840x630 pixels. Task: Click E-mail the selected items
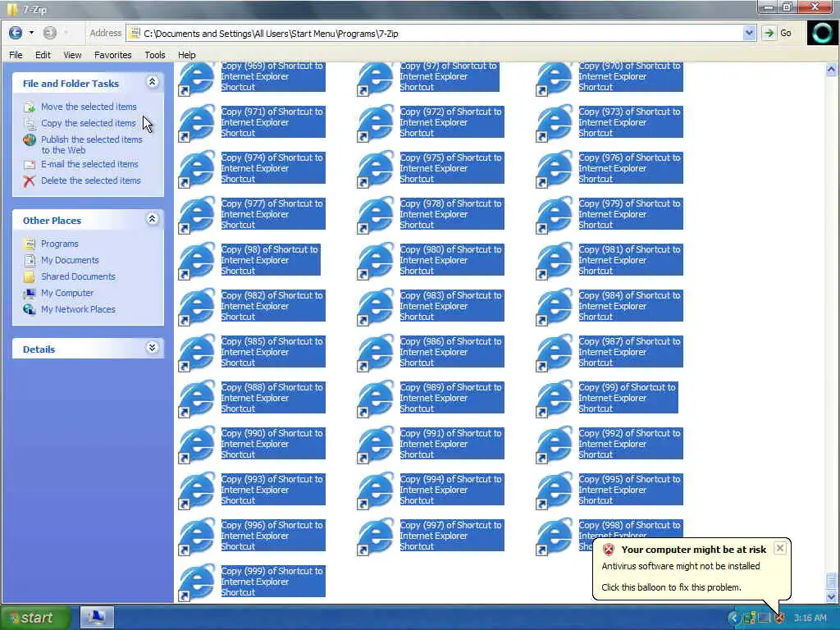click(x=89, y=164)
